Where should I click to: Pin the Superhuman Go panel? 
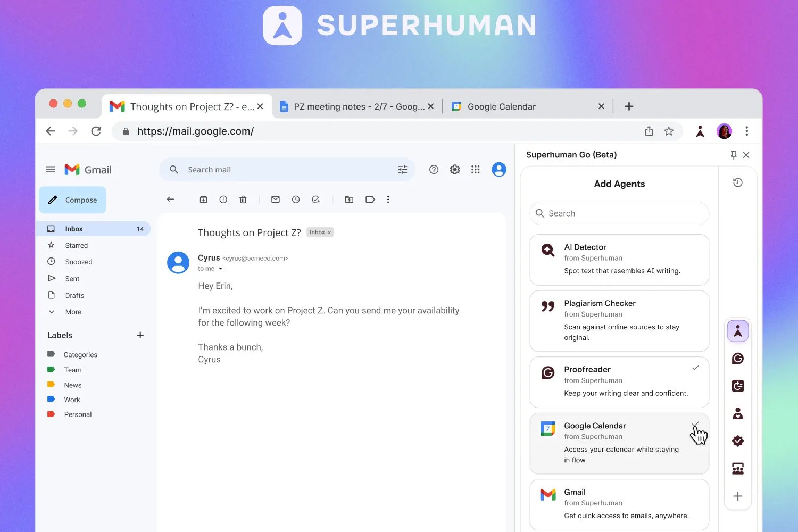pyautogui.click(x=733, y=155)
